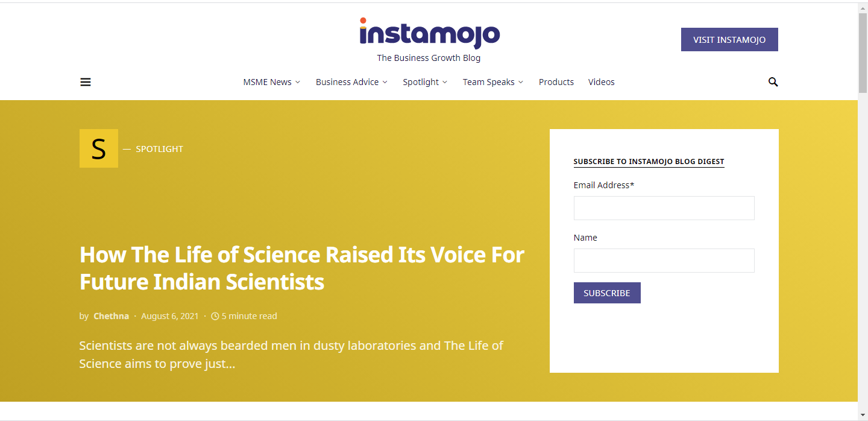The image size is (868, 421).
Task: Open the hamburger menu icon
Action: pos(86,82)
